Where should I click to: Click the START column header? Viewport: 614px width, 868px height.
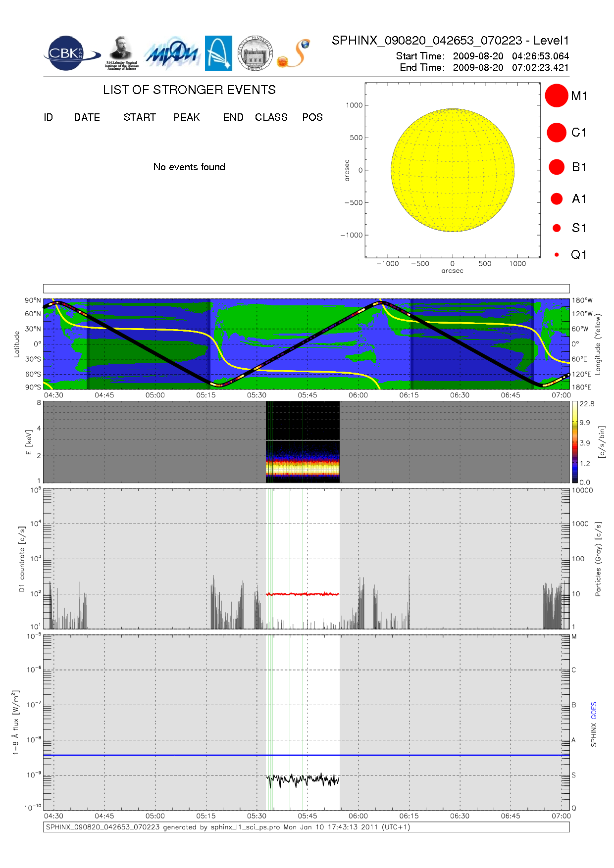[x=140, y=117]
